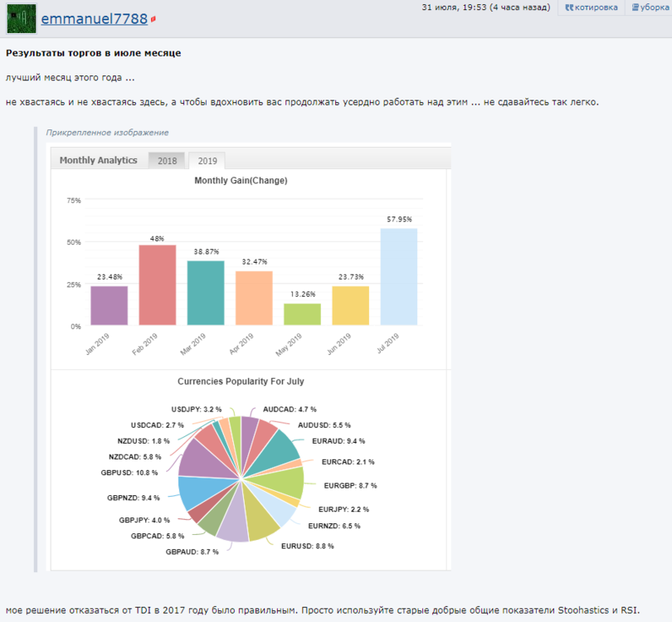Click the emmanuel7788 avatar image

click(22, 18)
